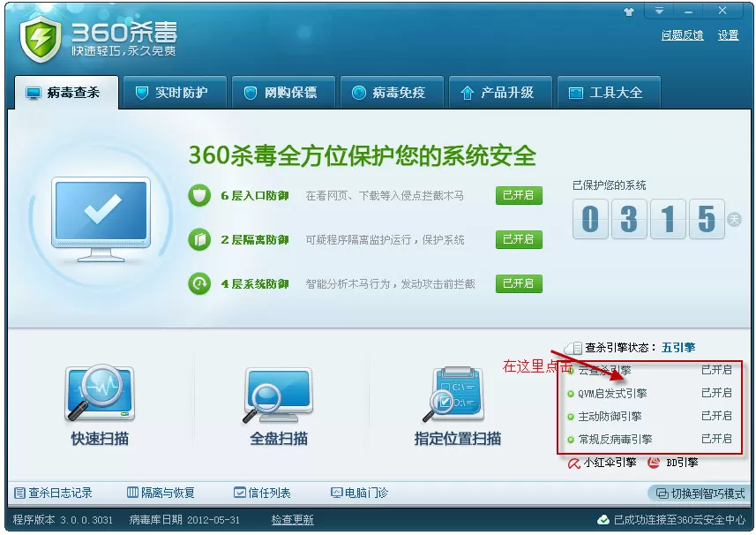Viewport: 756px width, 535px height.
Task: Click the 检查更新 link
Action: (x=292, y=520)
